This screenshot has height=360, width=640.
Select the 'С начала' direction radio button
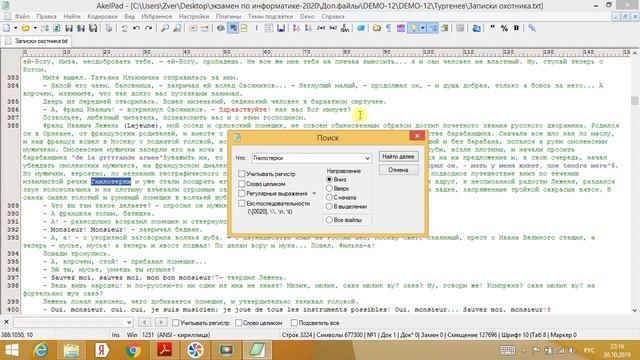[329, 197]
